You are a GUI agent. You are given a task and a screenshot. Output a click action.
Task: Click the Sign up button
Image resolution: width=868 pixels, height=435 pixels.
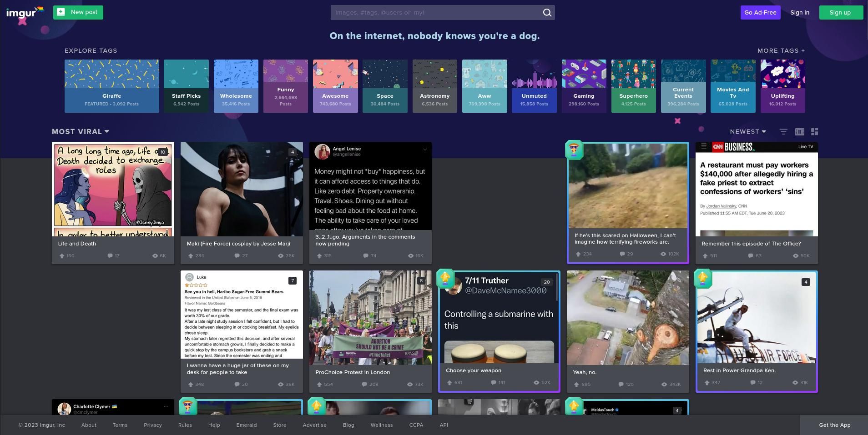point(840,13)
